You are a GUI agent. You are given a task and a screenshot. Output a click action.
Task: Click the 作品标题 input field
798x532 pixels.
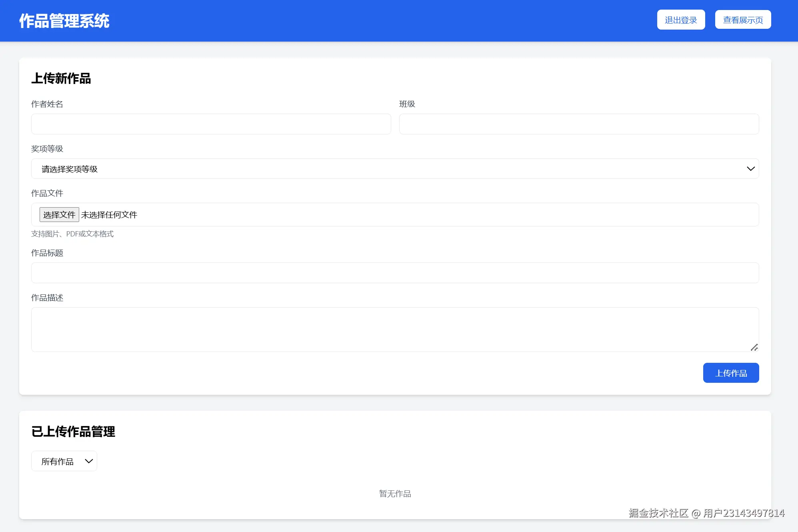click(x=395, y=273)
